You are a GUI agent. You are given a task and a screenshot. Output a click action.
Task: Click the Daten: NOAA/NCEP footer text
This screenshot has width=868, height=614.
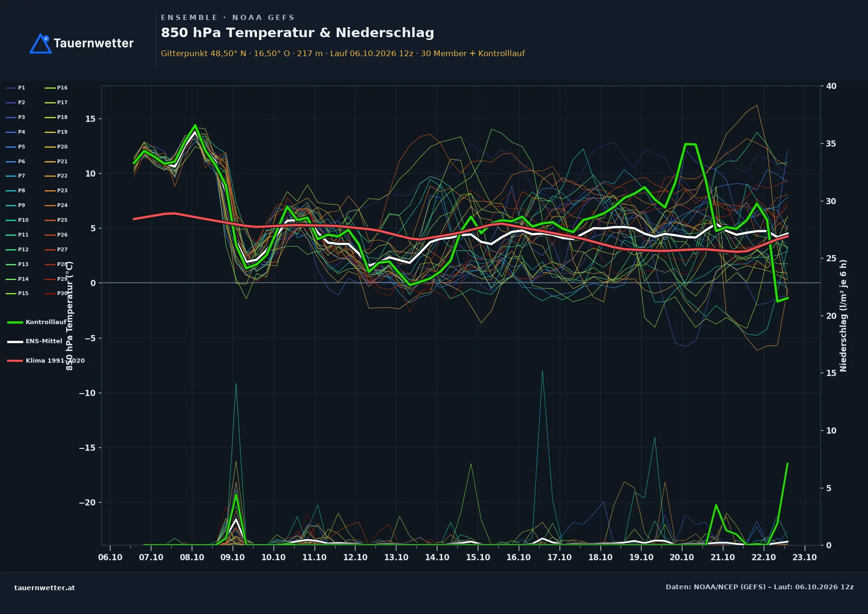coord(759,587)
